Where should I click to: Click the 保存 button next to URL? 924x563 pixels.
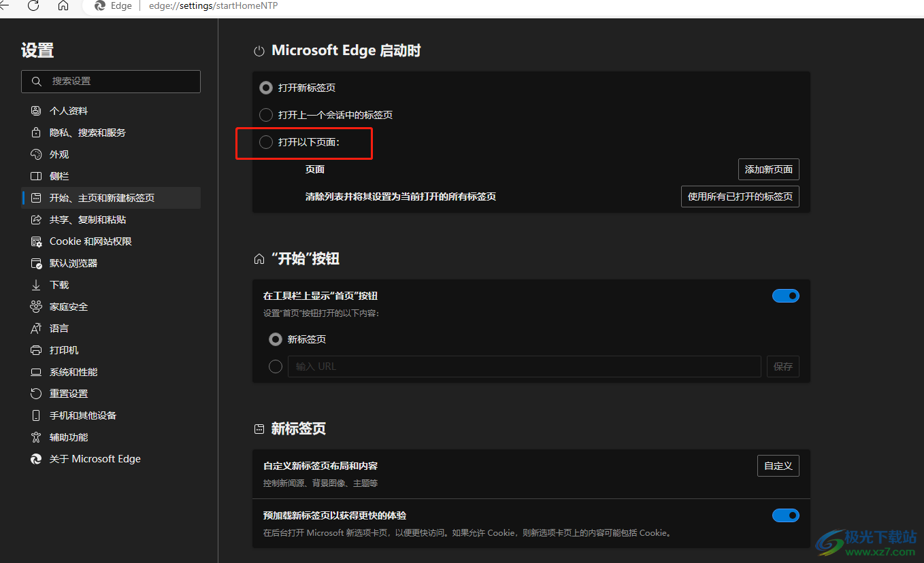tap(783, 366)
